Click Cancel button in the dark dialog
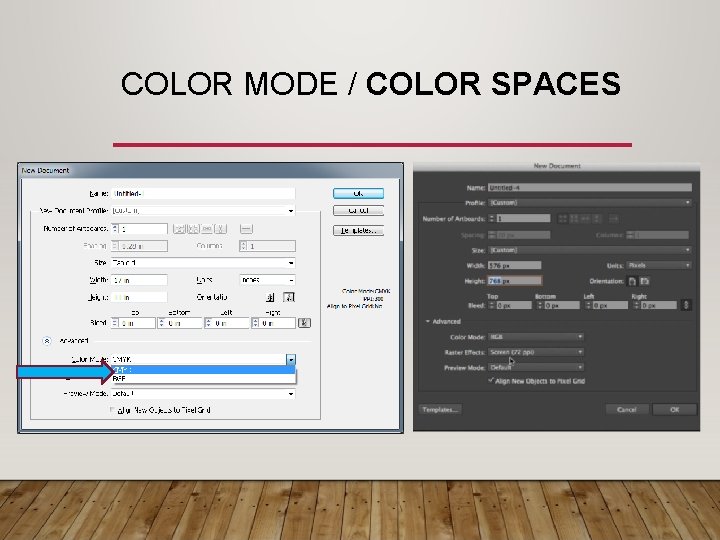 pos(627,410)
